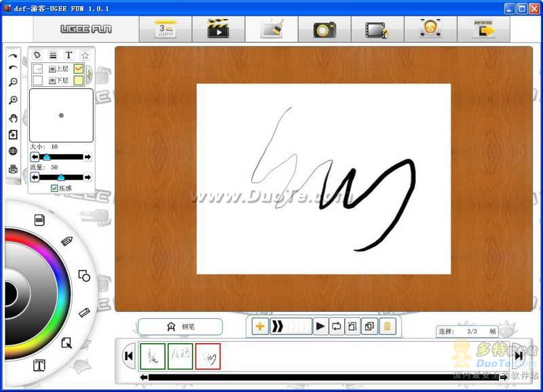Expand the layer panel side arrow
Image resolution: width=543 pixels, height=392 pixels.
click(x=89, y=75)
